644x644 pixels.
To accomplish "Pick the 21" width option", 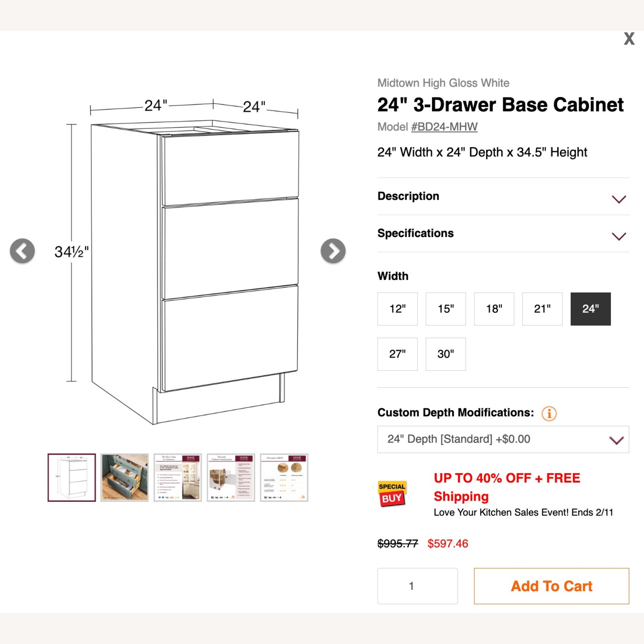I will coord(542,309).
